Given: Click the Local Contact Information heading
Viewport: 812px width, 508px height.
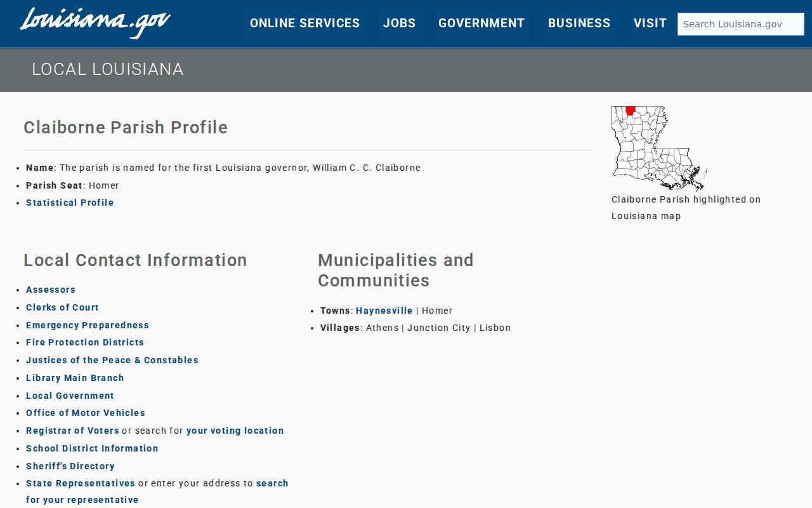Looking at the screenshot, I should pyautogui.click(x=135, y=260).
